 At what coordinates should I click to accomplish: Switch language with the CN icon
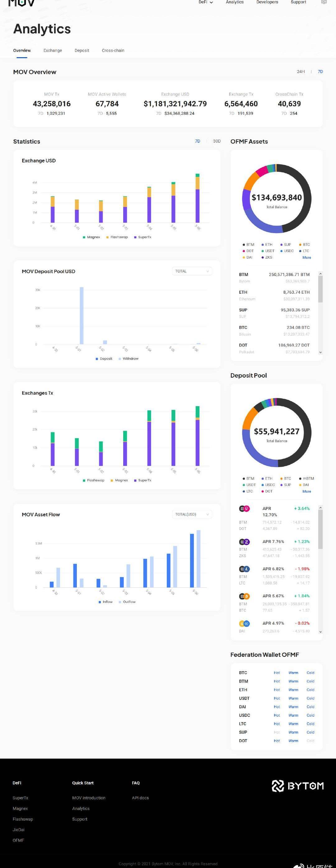click(324, 2)
